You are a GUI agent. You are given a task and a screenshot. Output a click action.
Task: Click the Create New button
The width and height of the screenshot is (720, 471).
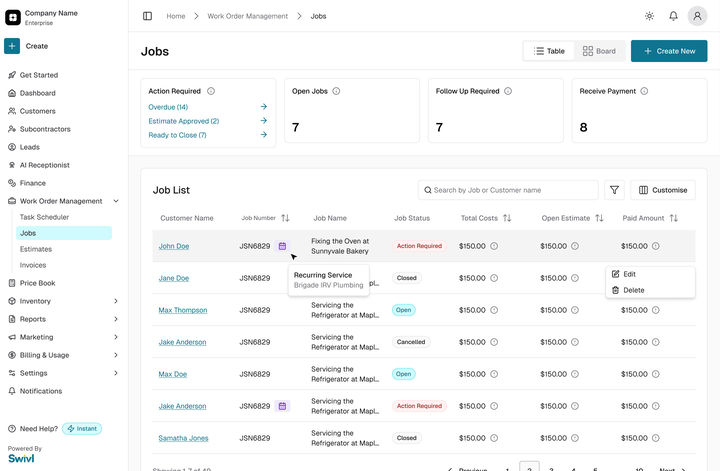click(x=669, y=51)
